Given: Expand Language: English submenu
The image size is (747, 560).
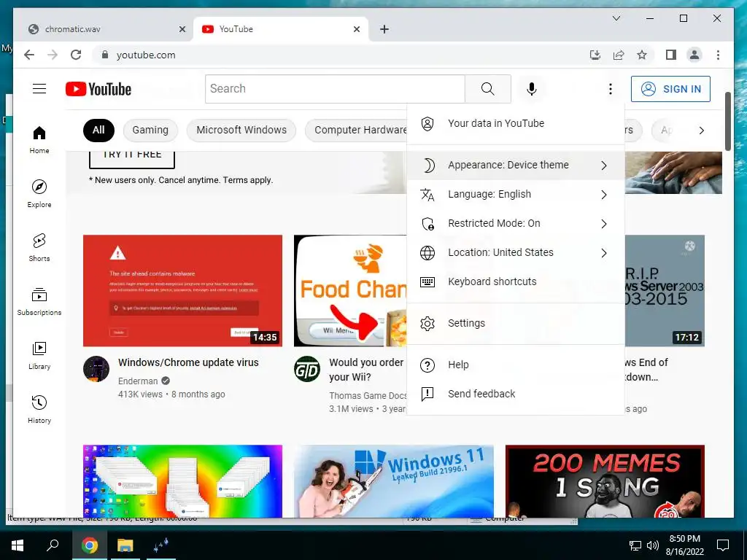Looking at the screenshot, I should 516,194.
